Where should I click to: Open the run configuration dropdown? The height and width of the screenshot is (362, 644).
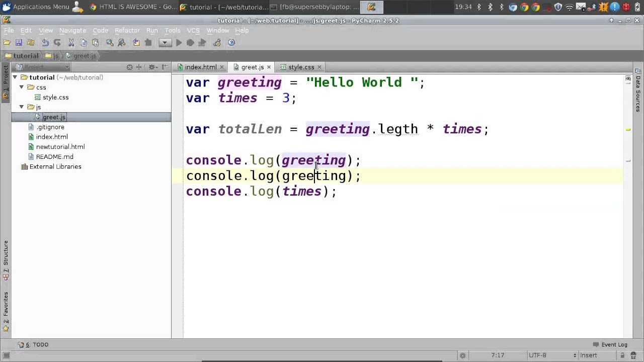click(165, 43)
